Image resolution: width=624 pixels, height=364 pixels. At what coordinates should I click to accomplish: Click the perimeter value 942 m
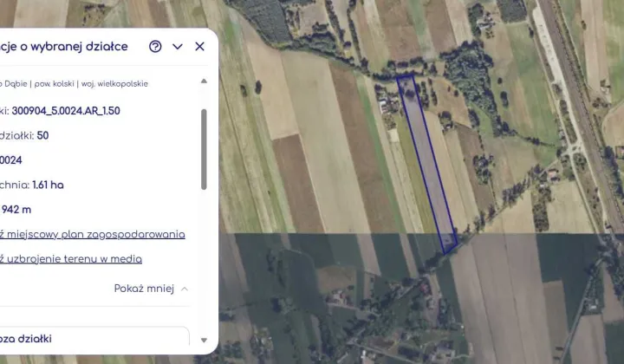[x=16, y=210]
